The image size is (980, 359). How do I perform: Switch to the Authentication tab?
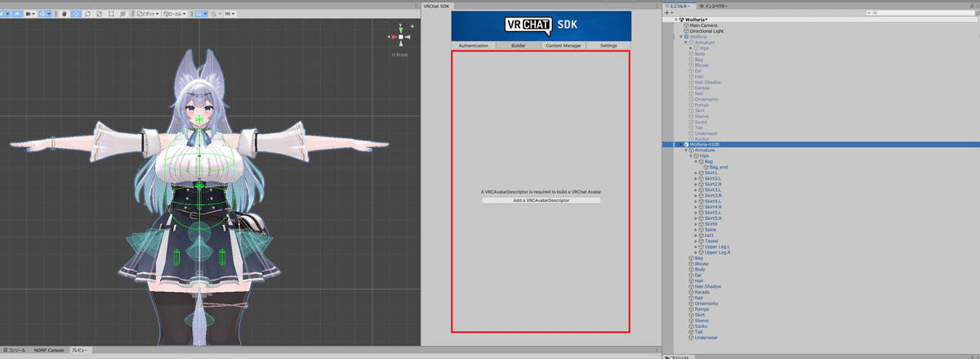pyautogui.click(x=474, y=46)
